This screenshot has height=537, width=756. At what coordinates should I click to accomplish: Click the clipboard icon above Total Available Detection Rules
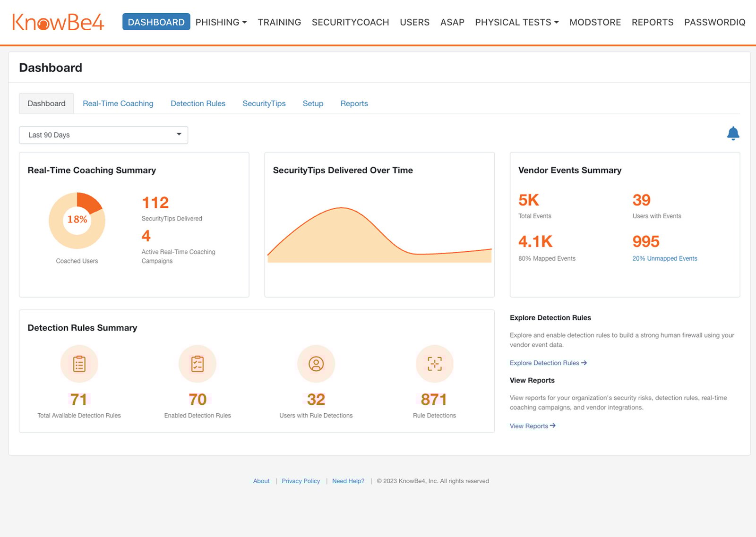[x=79, y=364]
